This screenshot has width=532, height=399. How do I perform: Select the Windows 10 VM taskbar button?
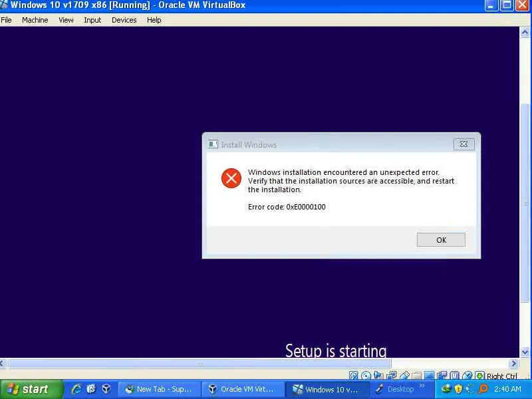tap(326, 389)
